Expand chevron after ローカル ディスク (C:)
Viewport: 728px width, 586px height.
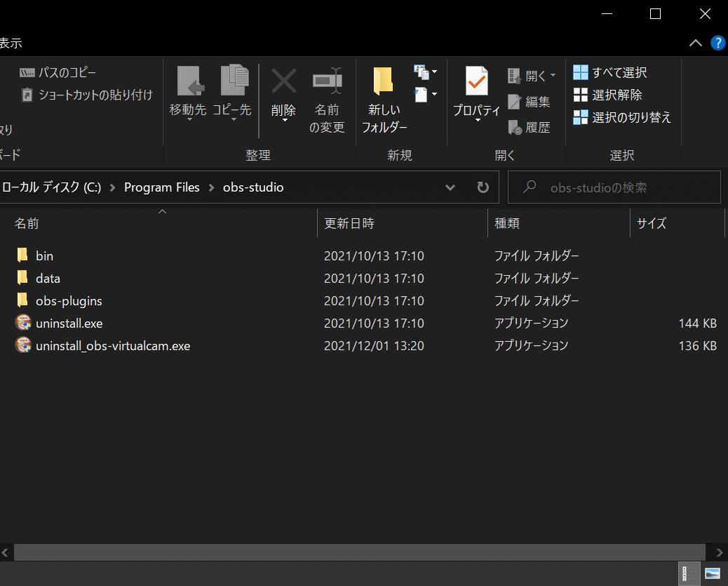pos(112,188)
